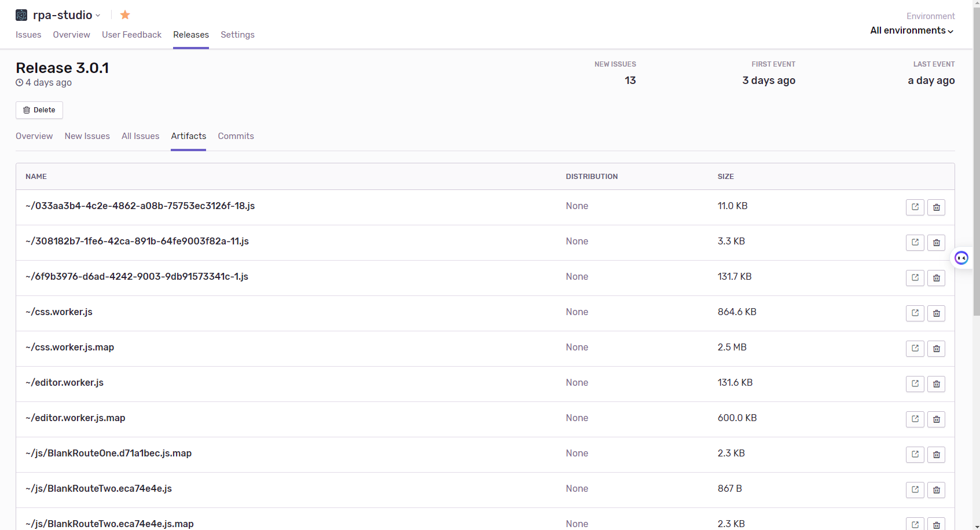
Task: Open the css.worker.js artifact in new tab
Action: click(x=915, y=313)
